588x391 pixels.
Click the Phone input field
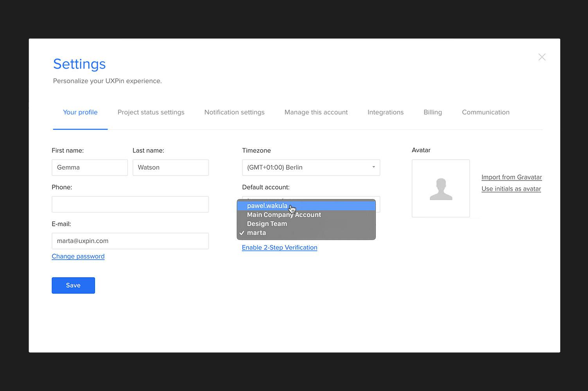(x=130, y=204)
